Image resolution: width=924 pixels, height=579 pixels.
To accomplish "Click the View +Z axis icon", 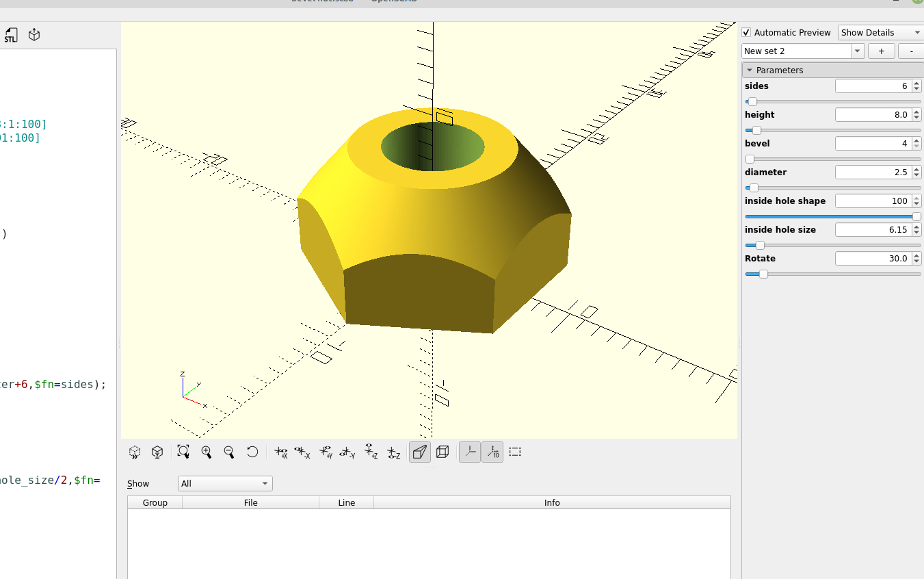I will (371, 452).
